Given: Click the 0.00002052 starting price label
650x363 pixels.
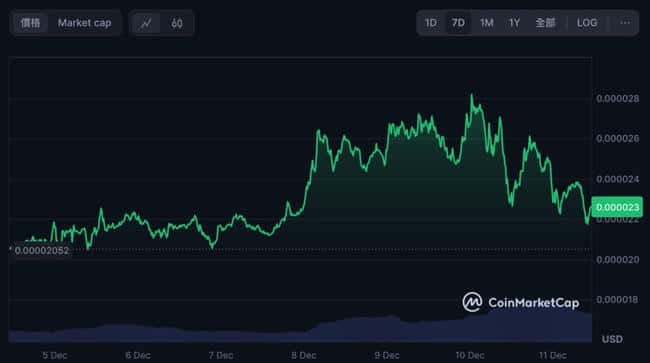Looking at the screenshot, I should (41, 250).
